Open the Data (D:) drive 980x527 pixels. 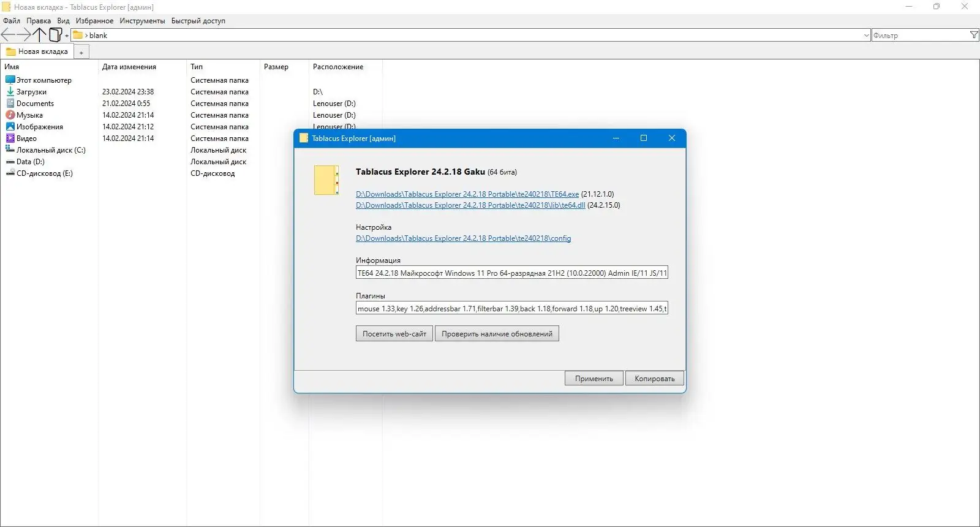point(30,161)
